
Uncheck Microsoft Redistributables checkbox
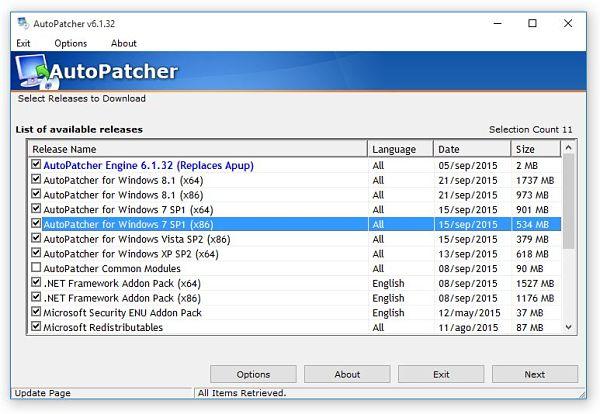click(36, 326)
